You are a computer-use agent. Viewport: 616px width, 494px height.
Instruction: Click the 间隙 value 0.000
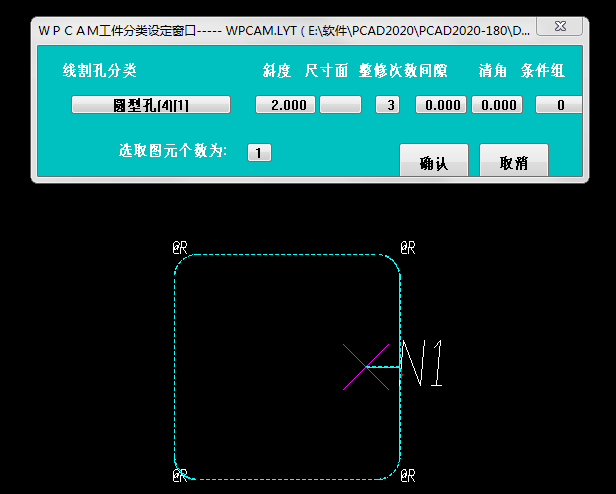pos(441,105)
